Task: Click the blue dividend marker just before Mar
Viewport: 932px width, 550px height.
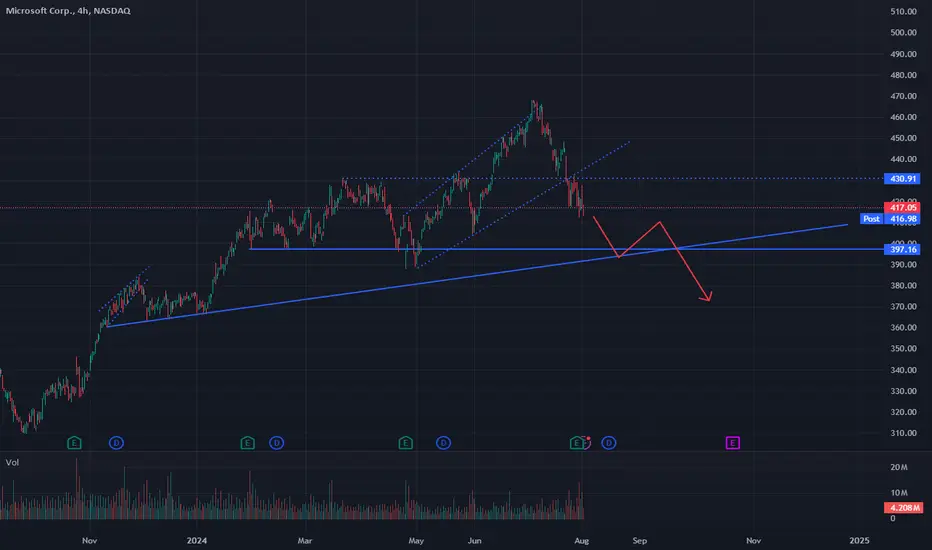Action: click(x=276, y=442)
